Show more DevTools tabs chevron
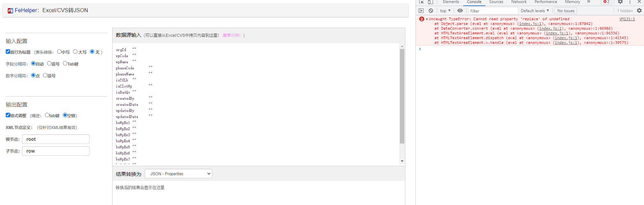 tap(589, 2)
